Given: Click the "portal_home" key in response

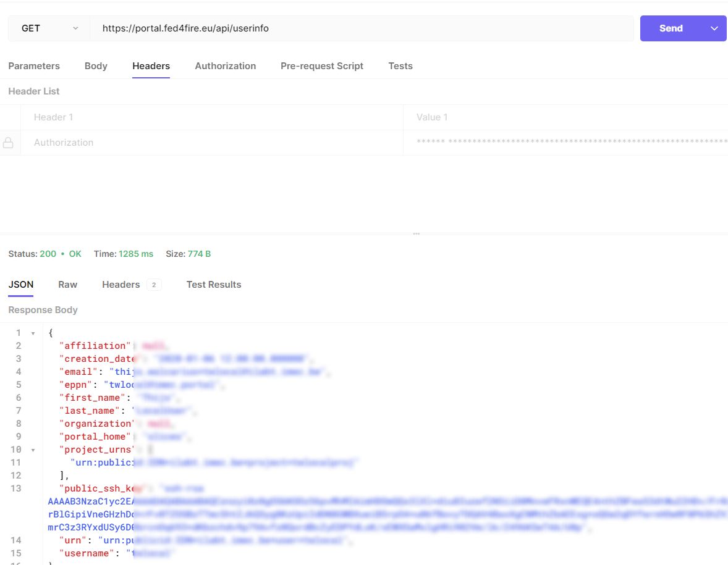Looking at the screenshot, I should [95, 437].
